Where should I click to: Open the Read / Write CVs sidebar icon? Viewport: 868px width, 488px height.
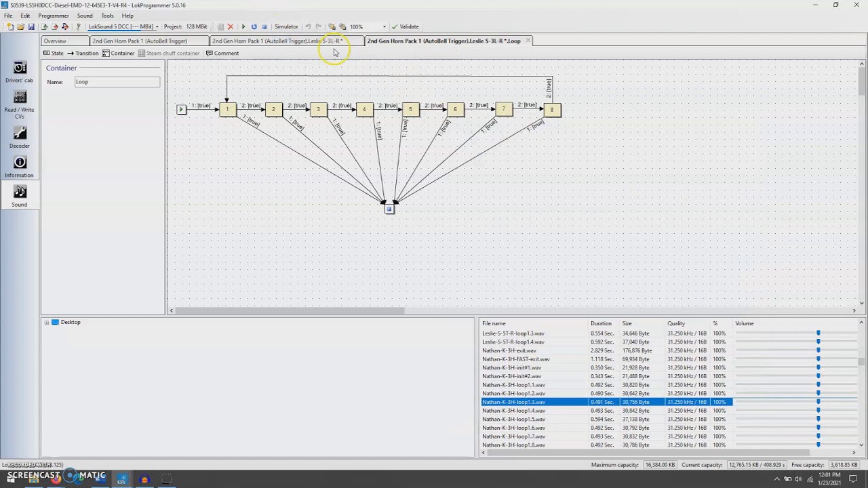pyautogui.click(x=20, y=104)
